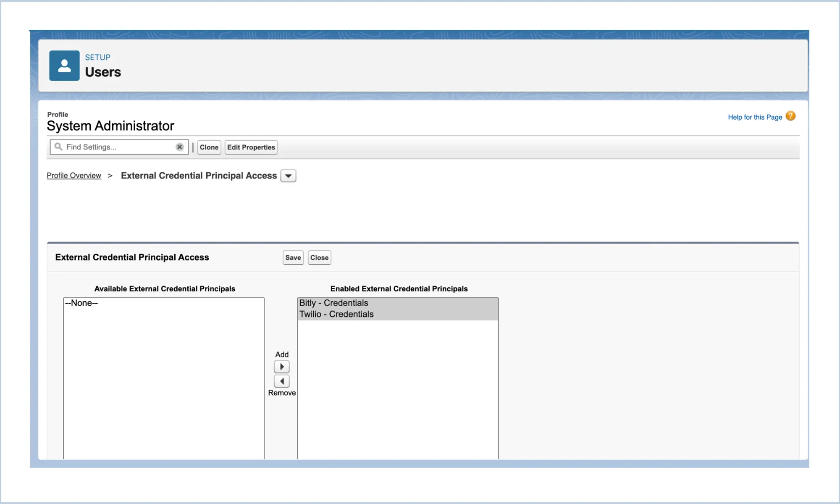Clear the Find Settings search box
Viewport: 840px width, 504px height.
pos(179,147)
